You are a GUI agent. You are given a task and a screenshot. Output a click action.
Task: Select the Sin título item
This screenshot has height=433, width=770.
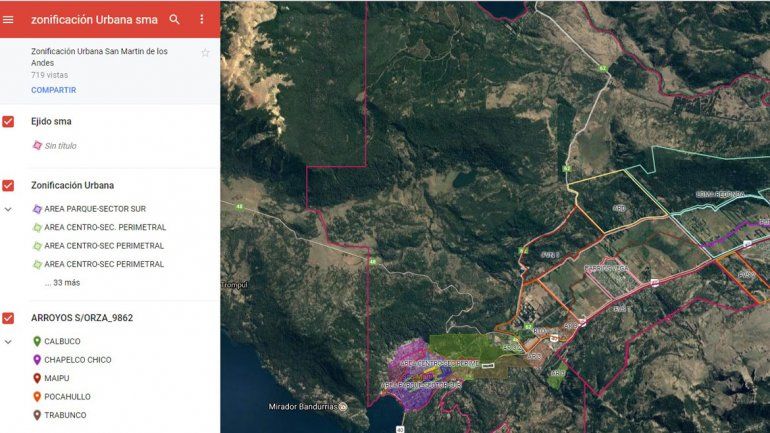point(60,146)
